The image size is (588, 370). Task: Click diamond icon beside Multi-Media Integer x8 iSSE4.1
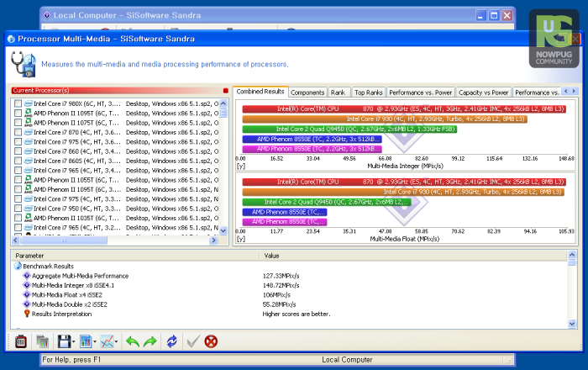[x=27, y=285]
